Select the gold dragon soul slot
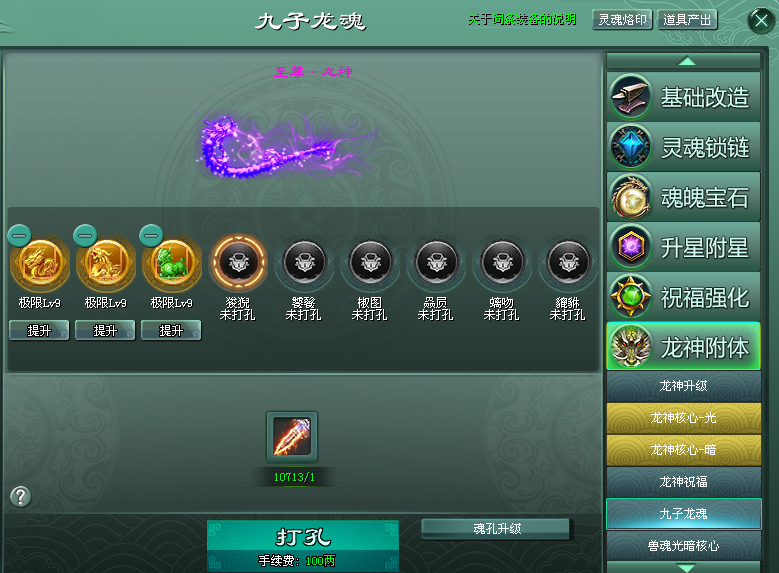This screenshot has height=573, width=779. coord(40,263)
